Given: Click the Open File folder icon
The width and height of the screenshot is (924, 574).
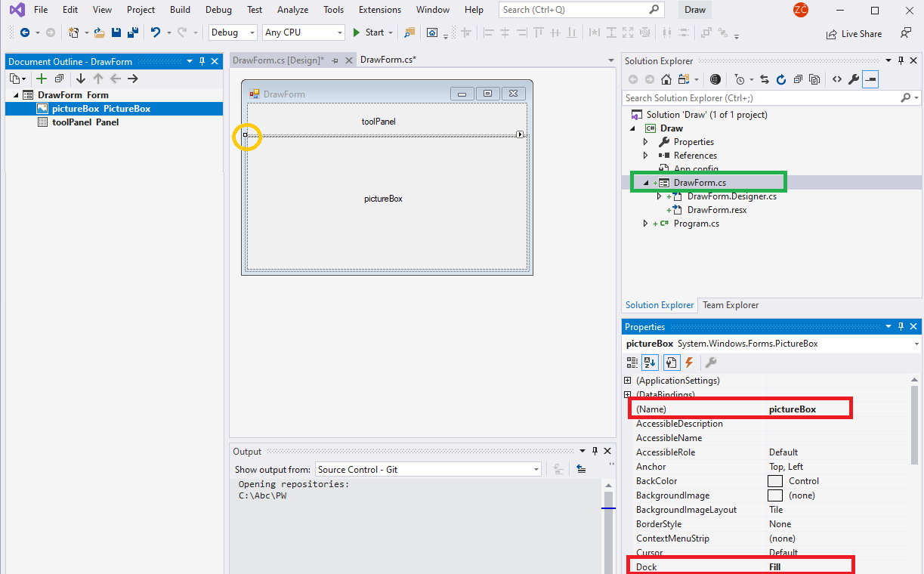Looking at the screenshot, I should (x=99, y=32).
